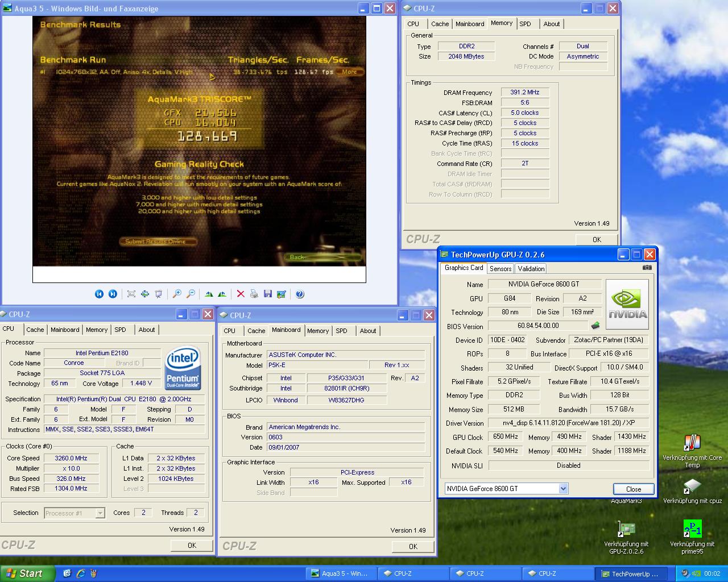The height and width of the screenshot is (582, 728).
Task: Open About tab in the mainboard CPU-Z window
Action: click(367, 331)
